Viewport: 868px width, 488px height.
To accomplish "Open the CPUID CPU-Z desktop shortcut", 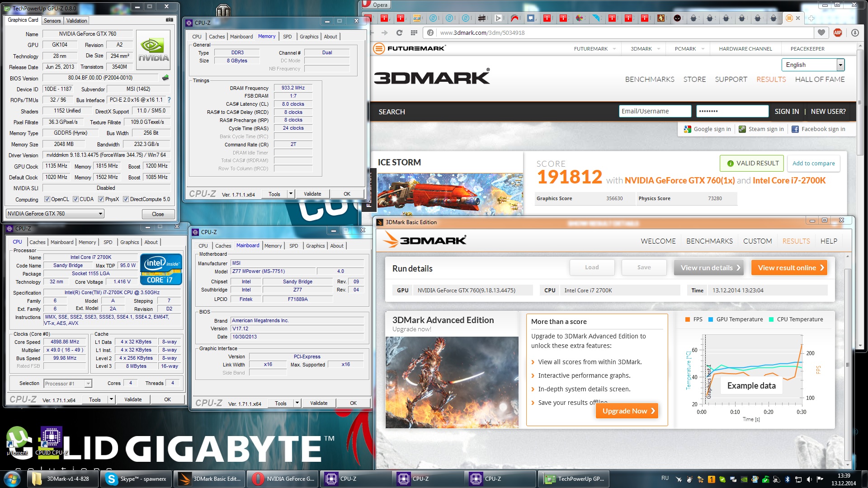I will 52,441.
